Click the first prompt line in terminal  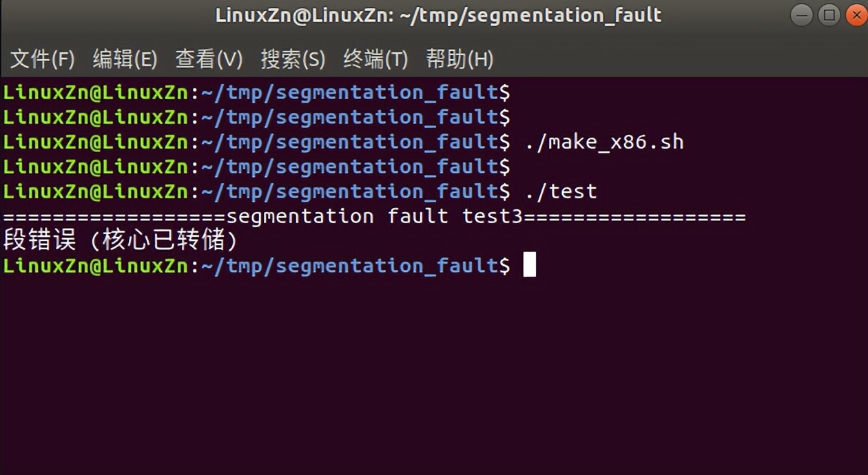(256, 92)
